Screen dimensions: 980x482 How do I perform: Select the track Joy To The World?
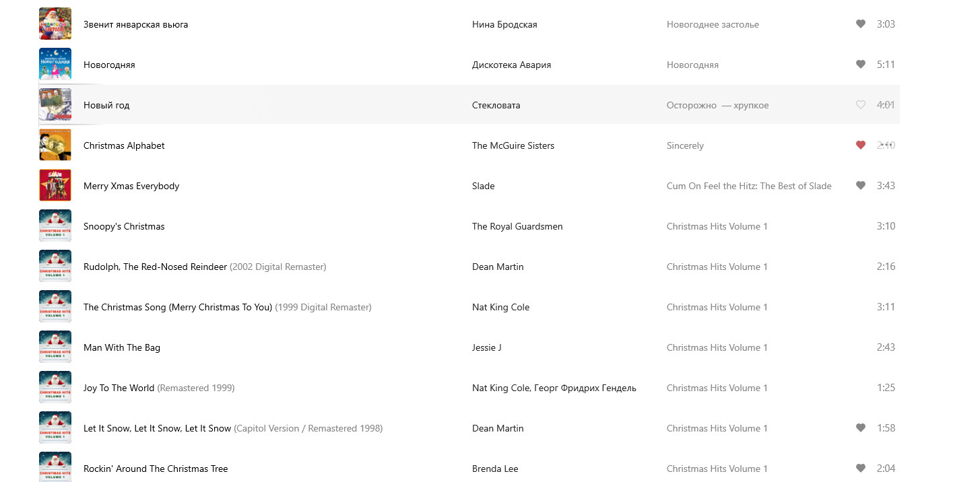(119, 388)
